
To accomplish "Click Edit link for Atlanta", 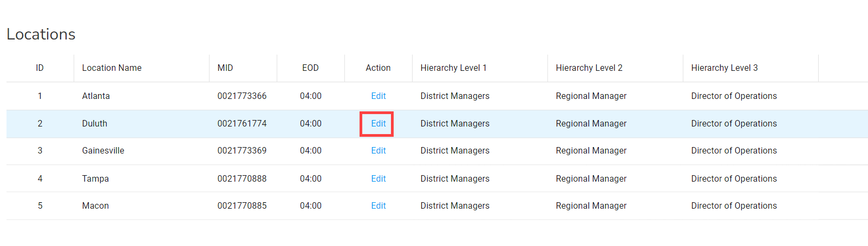I will click(378, 96).
